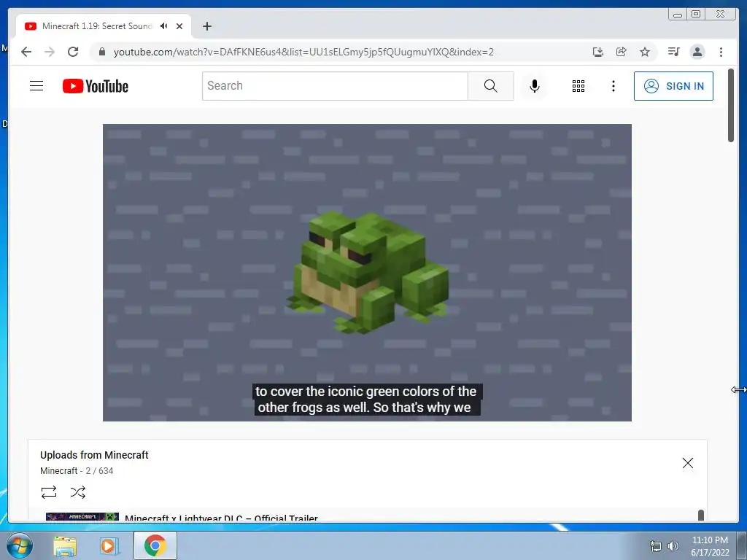Click the browser forward arrow
Screen dimensions: 747x560
tap(50, 52)
